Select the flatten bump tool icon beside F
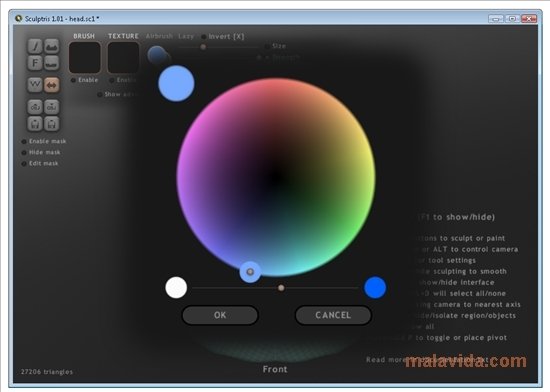Screen dimensions: 550x392 click(52, 63)
